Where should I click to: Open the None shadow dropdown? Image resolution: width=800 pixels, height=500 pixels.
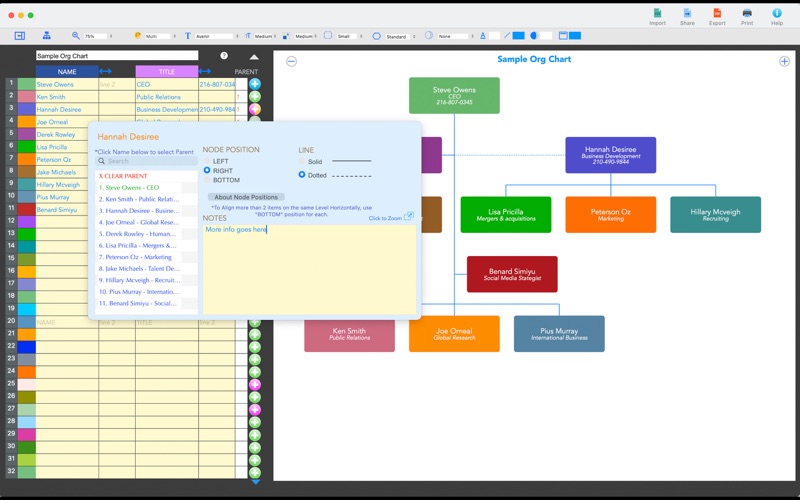pyautogui.click(x=455, y=36)
